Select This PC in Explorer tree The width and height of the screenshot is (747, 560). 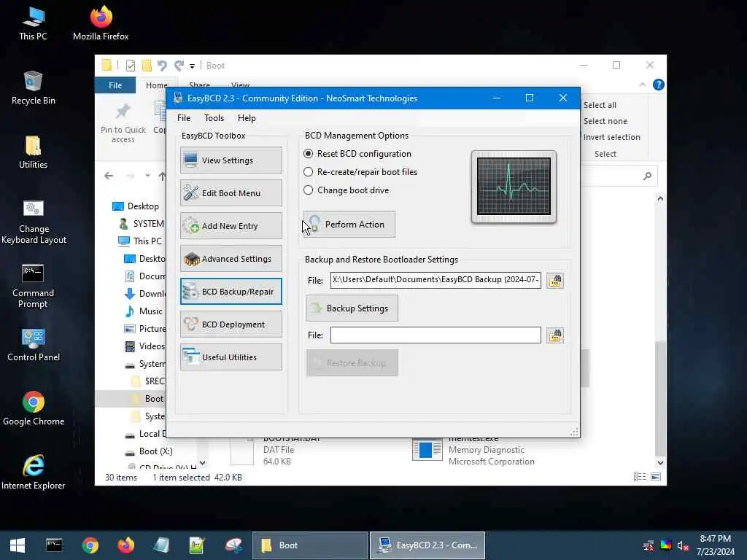[141, 241]
